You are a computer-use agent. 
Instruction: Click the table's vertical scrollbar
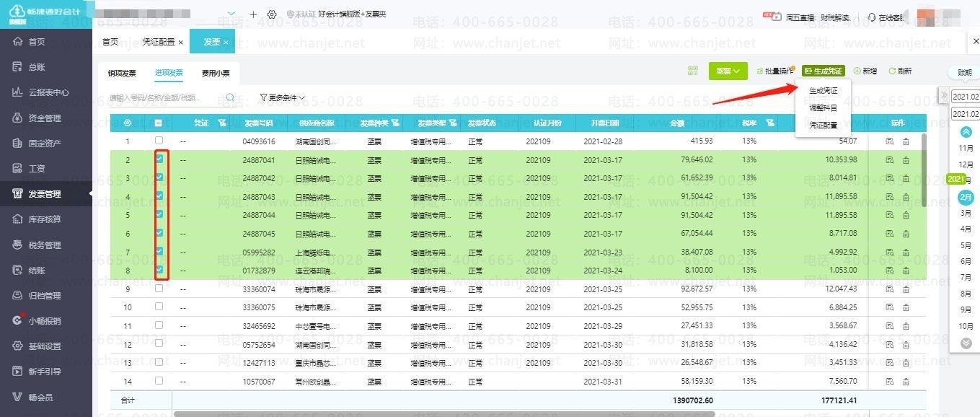pyautogui.click(x=924, y=170)
